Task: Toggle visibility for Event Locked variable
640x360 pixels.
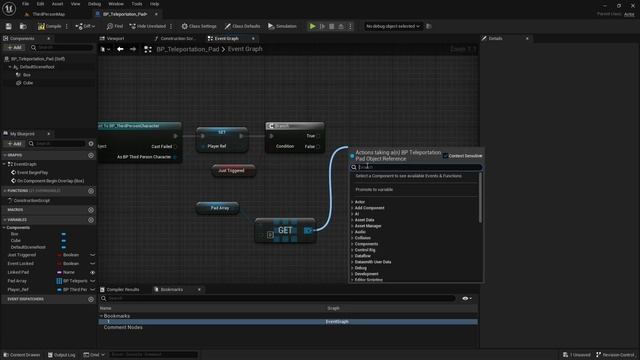Action: 93,264
